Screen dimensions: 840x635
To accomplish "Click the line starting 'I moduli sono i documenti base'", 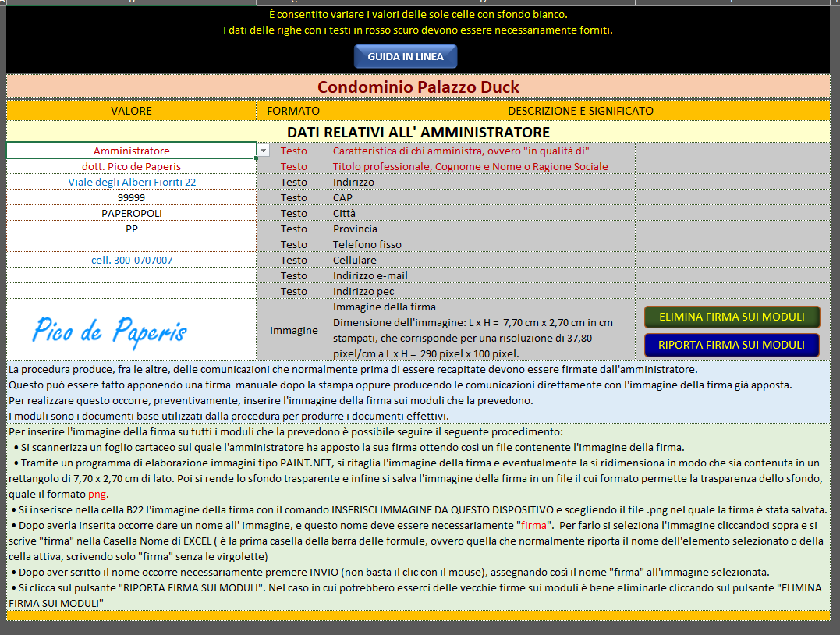I will click(x=229, y=416).
